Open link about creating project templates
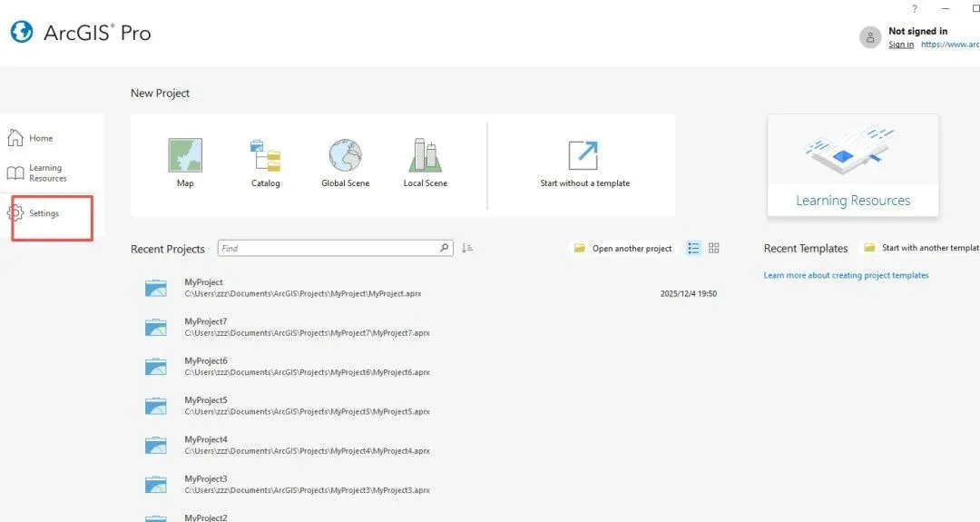 (847, 275)
